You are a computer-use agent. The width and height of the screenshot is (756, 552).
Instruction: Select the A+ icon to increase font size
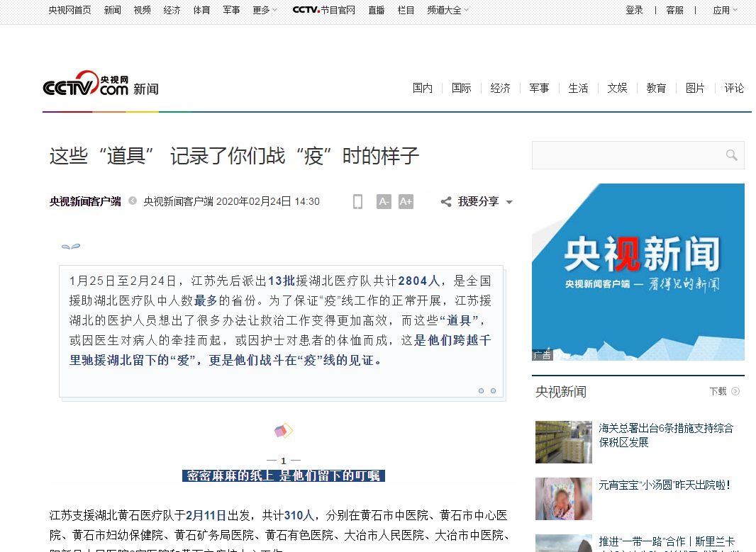(406, 201)
